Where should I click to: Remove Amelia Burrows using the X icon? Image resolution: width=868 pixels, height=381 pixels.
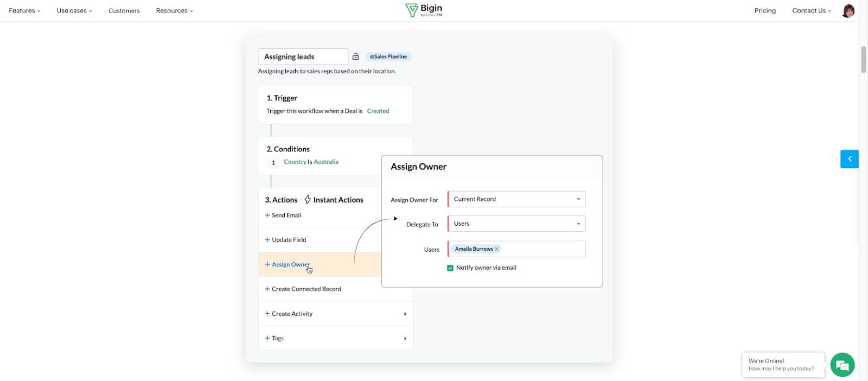point(496,249)
